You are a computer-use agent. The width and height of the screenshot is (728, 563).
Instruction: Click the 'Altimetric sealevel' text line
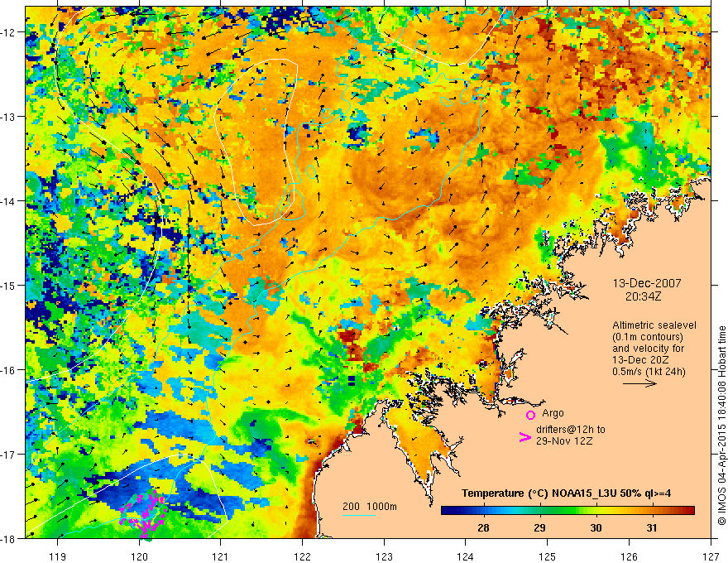(x=654, y=325)
